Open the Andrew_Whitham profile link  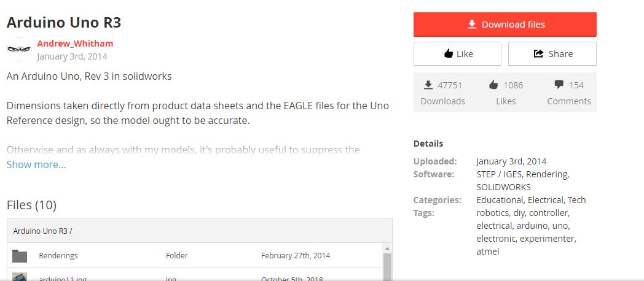pos(75,44)
